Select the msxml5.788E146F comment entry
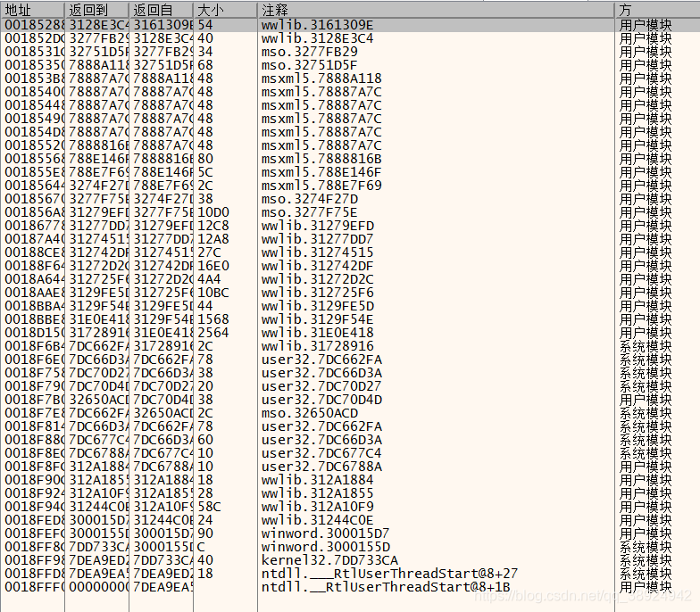700x612 pixels. click(x=321, y=172)
